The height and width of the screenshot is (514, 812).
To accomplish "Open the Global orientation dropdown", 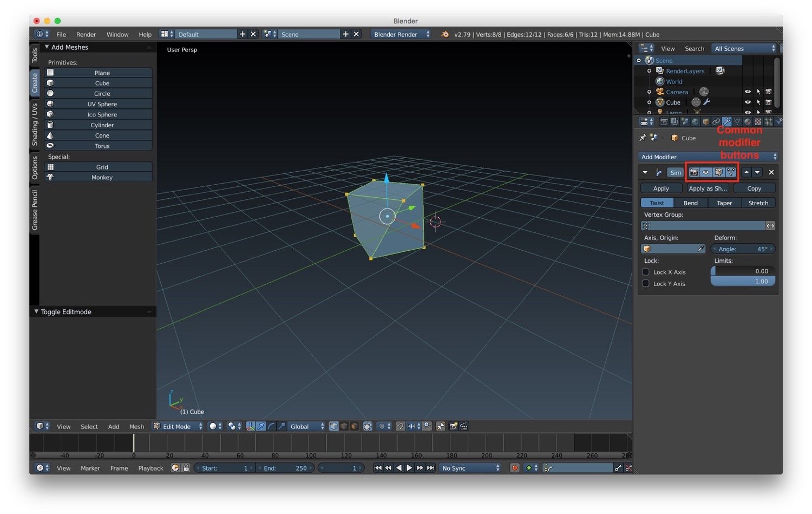I will [307, 426].
